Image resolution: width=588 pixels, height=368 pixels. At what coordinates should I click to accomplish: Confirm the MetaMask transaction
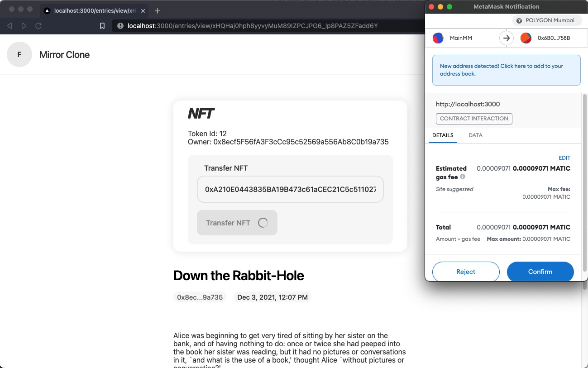[x=540, y=272]
